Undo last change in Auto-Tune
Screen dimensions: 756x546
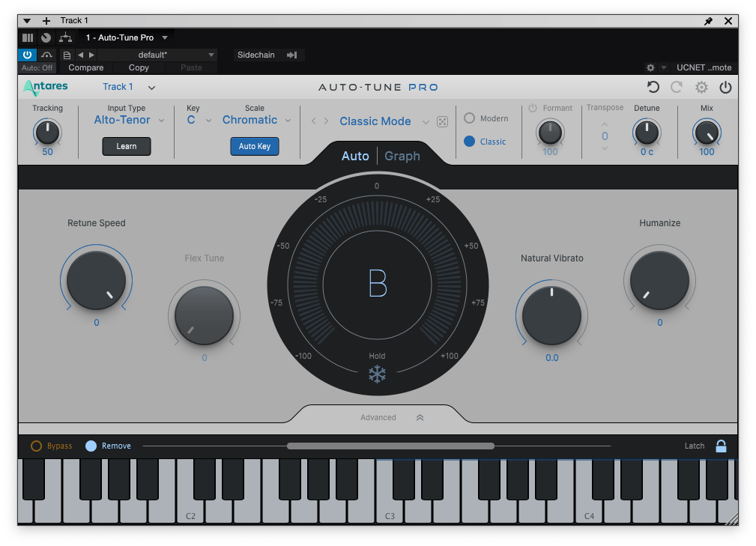tap(653, 87)
